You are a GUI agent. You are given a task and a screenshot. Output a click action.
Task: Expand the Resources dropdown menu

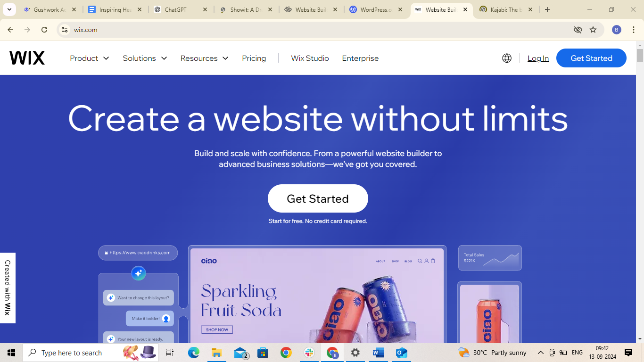pos(205,58)
